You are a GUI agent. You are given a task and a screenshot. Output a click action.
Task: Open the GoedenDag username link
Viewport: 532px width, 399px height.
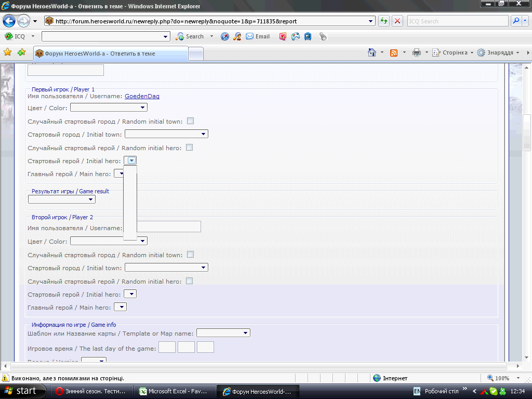click(x=142, y=96)
